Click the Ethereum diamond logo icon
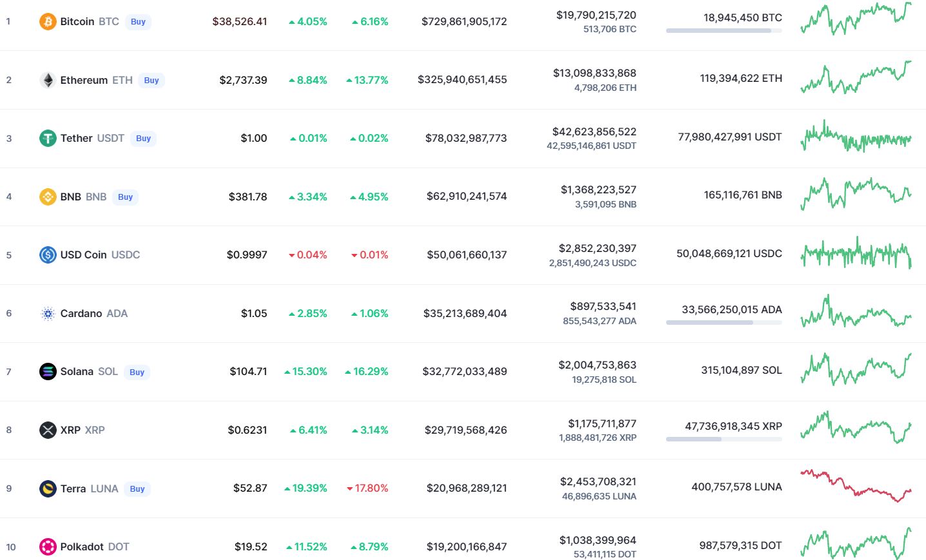 click(48, 80)
